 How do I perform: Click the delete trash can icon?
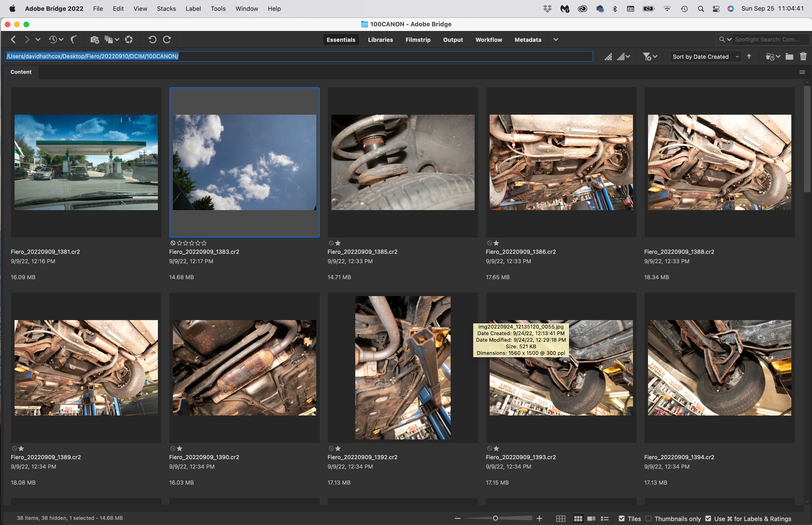(x=803, y=57)
